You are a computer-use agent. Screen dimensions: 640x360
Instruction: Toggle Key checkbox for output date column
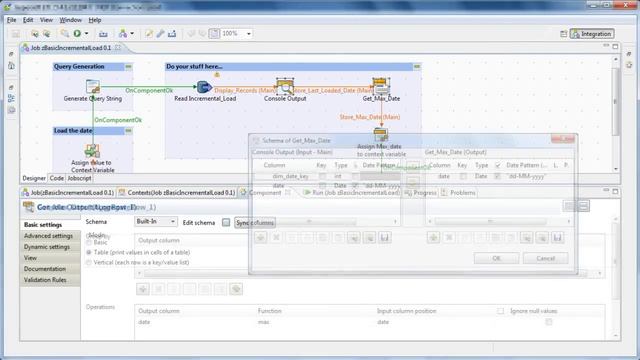point(463,176)
